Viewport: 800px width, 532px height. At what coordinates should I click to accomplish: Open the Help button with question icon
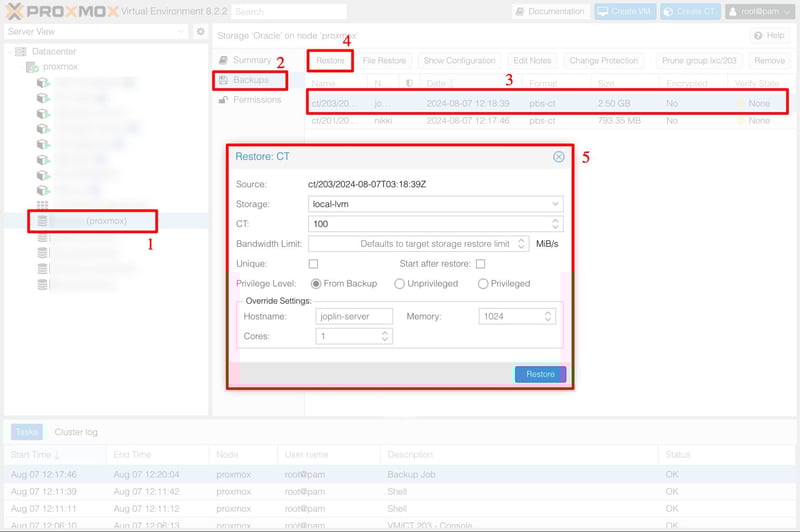768,35
